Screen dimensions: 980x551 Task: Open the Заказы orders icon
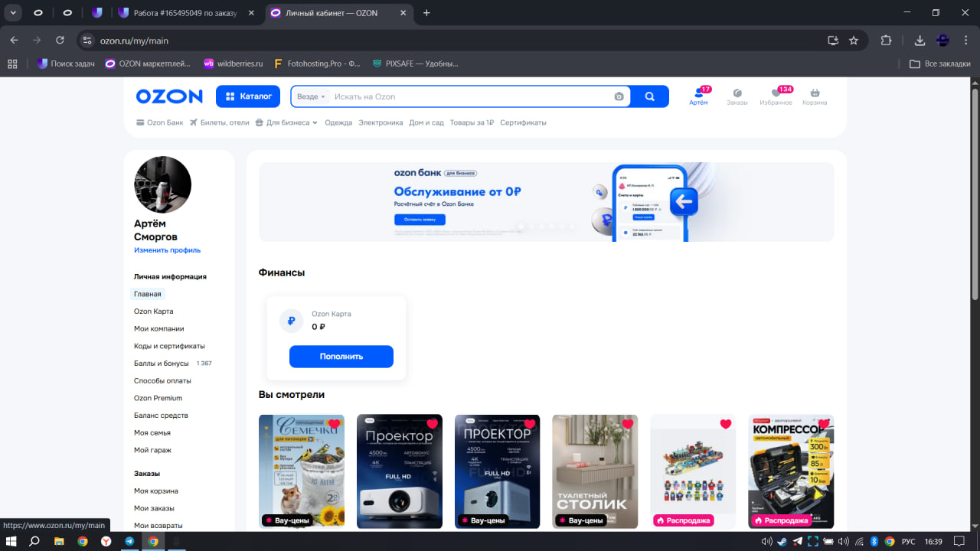click(x=737, y=96)
